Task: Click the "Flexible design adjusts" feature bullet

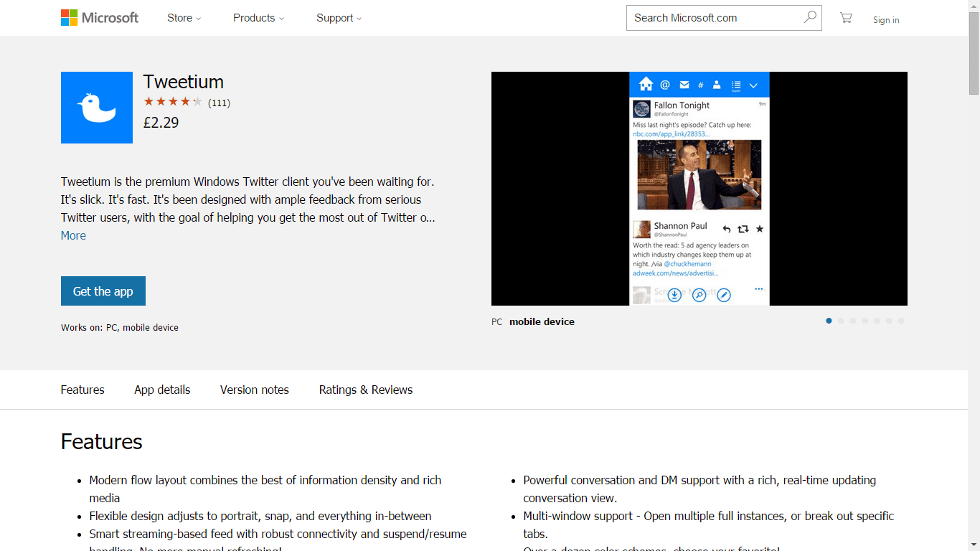Action: 260,516
